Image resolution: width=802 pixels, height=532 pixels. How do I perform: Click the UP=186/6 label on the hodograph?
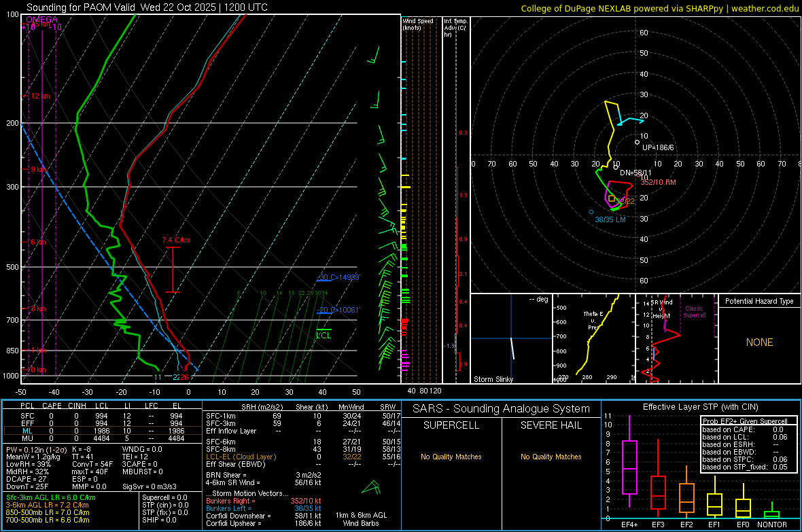(658, 147)
